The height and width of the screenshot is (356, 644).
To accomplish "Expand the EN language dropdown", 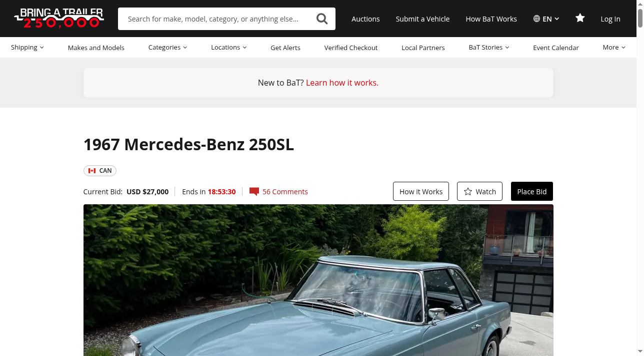I will point(546,19).
